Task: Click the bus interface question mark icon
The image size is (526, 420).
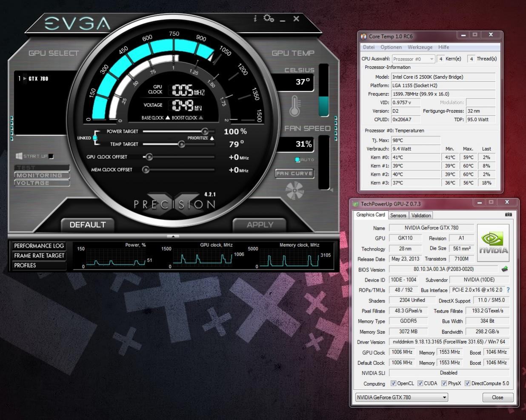Action: tap(508, 290)
